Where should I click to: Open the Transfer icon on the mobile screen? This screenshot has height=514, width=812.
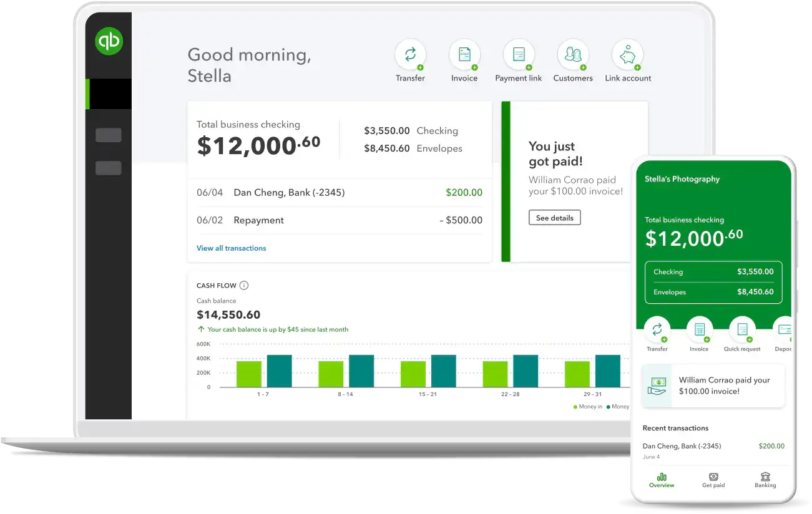tap(657, 329)
